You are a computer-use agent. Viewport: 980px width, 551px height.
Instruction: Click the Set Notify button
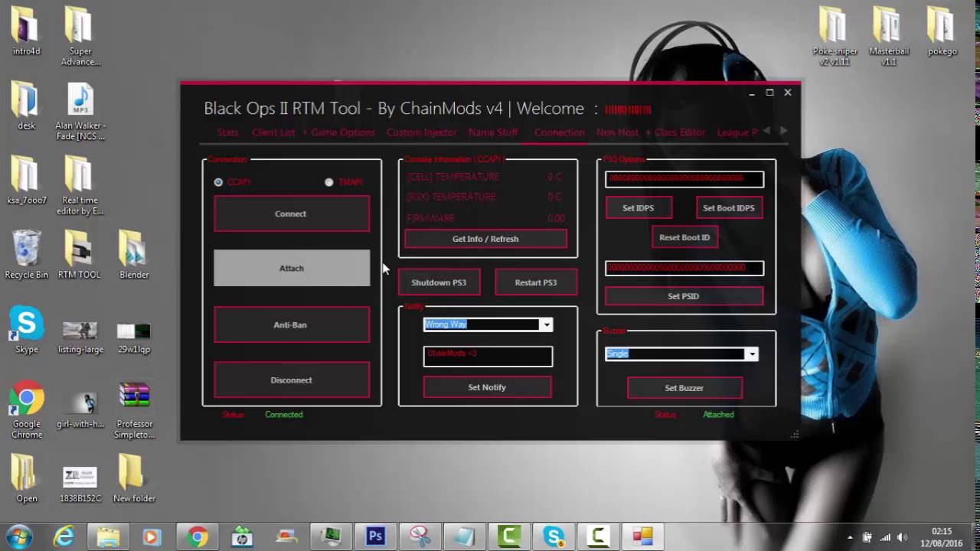tap(487, 387)
